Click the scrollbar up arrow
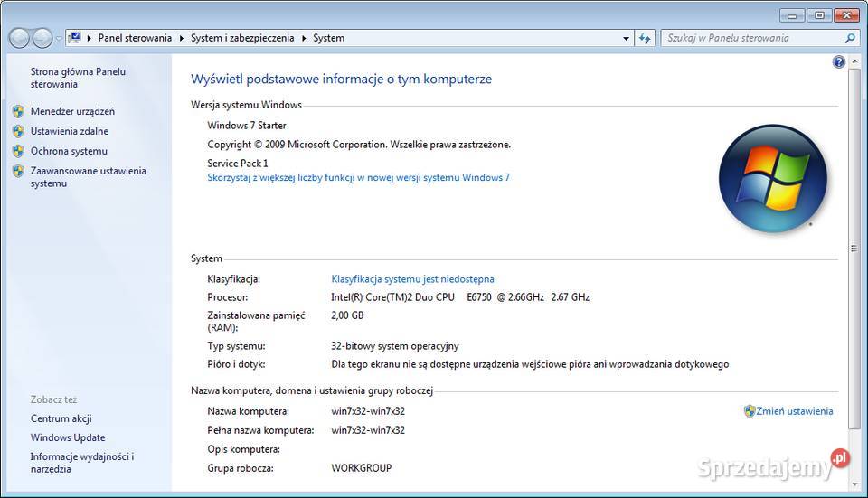The image size is (868, 498). (854, 61)
